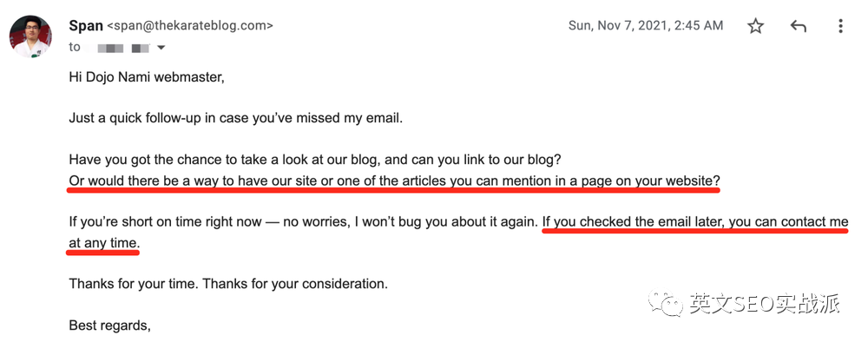
Task: Select the span@thekarateblog.com address
Action: pos(190,25)
